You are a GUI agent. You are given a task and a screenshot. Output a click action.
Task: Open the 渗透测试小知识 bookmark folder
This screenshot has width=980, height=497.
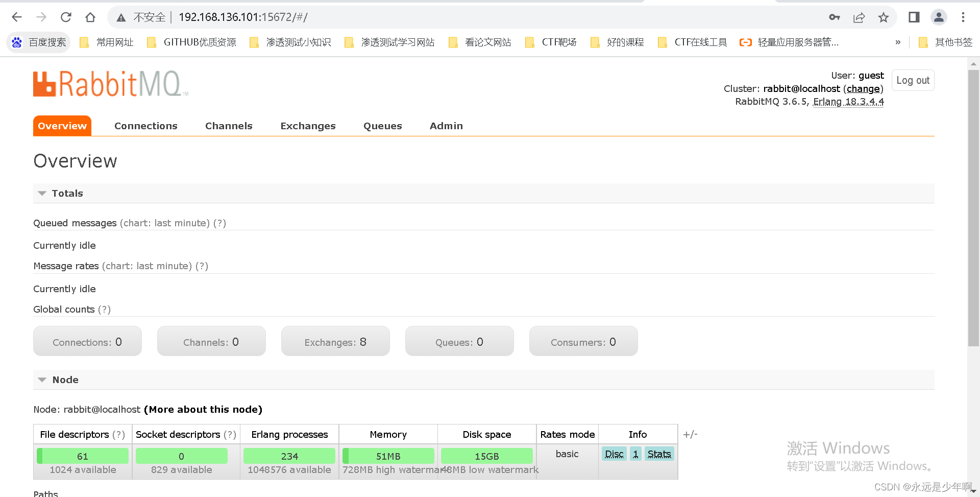[290, 42]
